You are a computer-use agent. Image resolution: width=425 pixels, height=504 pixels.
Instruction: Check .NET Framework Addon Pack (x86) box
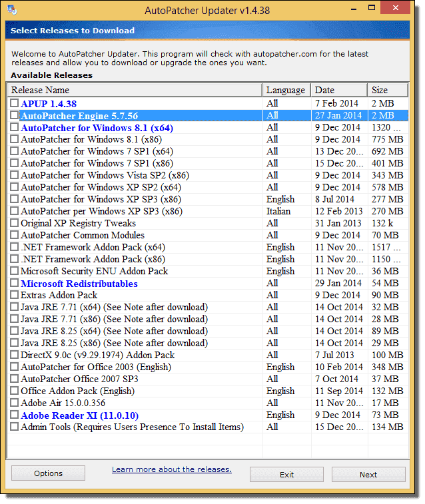tap(14, 259)
